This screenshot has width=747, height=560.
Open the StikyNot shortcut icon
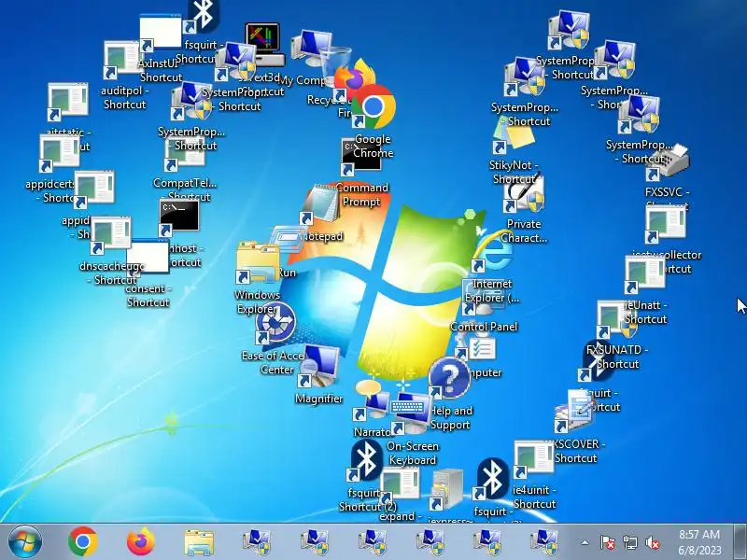514,135
